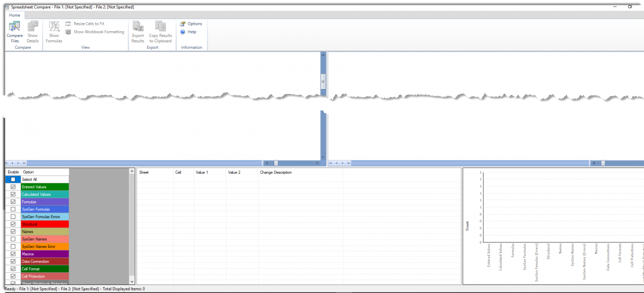644x293 pixels.
Task: Click the Option column header
Action: [x=45, y=172]
